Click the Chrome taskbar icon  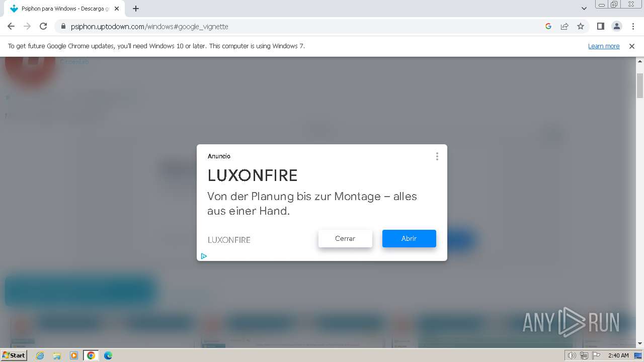tap(91, 355)
